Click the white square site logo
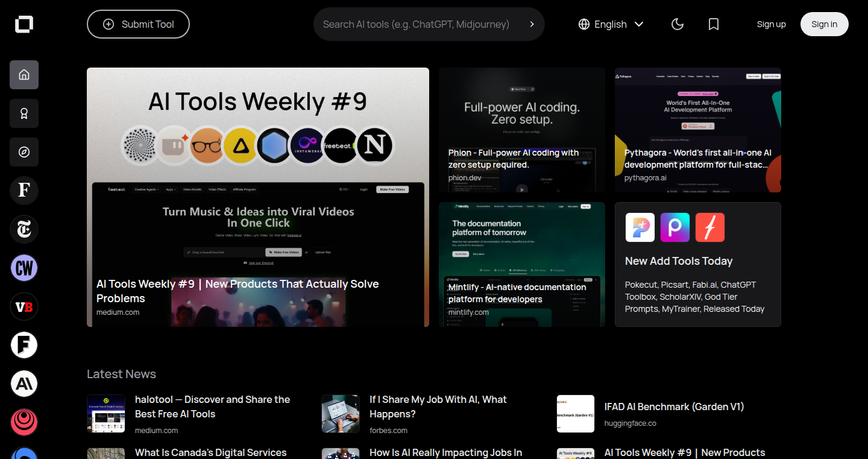The image size is (868, 459). pos(24,24)
